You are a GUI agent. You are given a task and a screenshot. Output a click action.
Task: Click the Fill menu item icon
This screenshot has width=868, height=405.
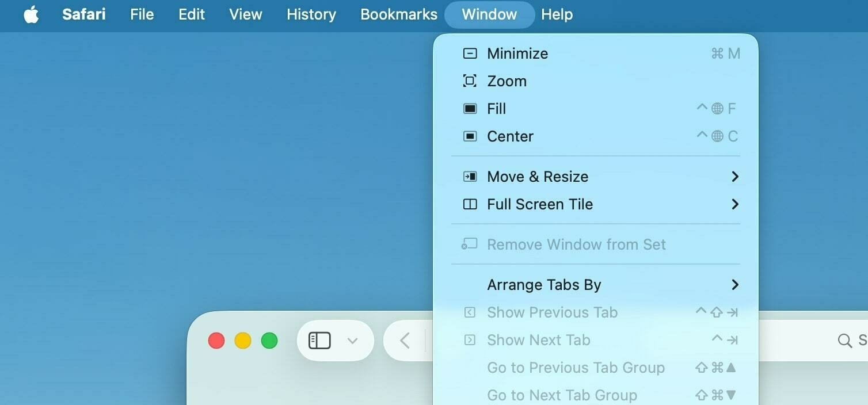470,109
